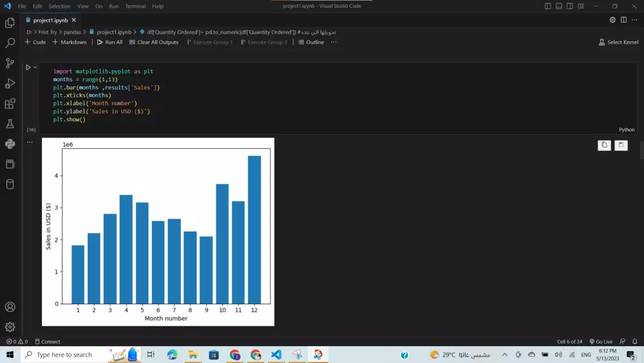Open status bar feedback icon

point(623,342)
